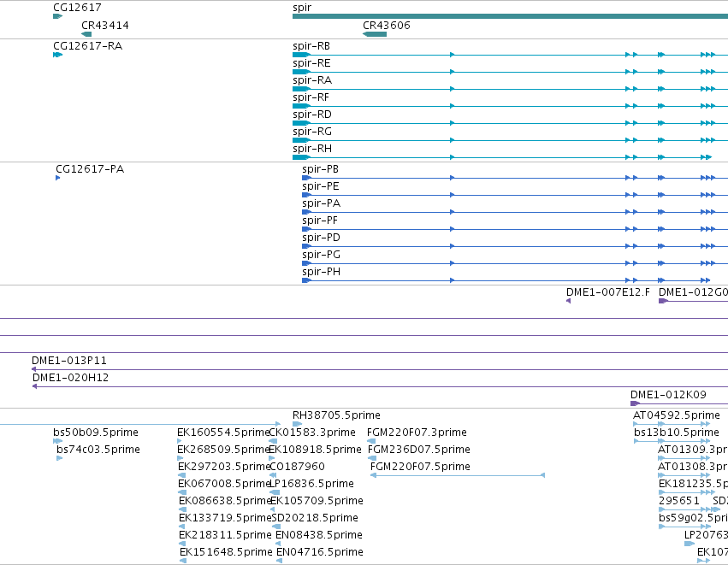Select protein spir-PG
728x565 pixels.
[x=321, y=255]
